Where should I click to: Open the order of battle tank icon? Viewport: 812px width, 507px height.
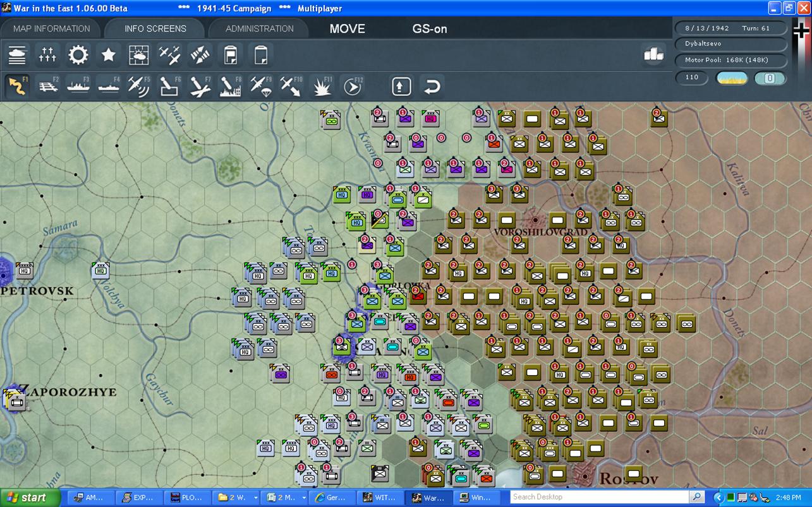click(x=18, y=56)
